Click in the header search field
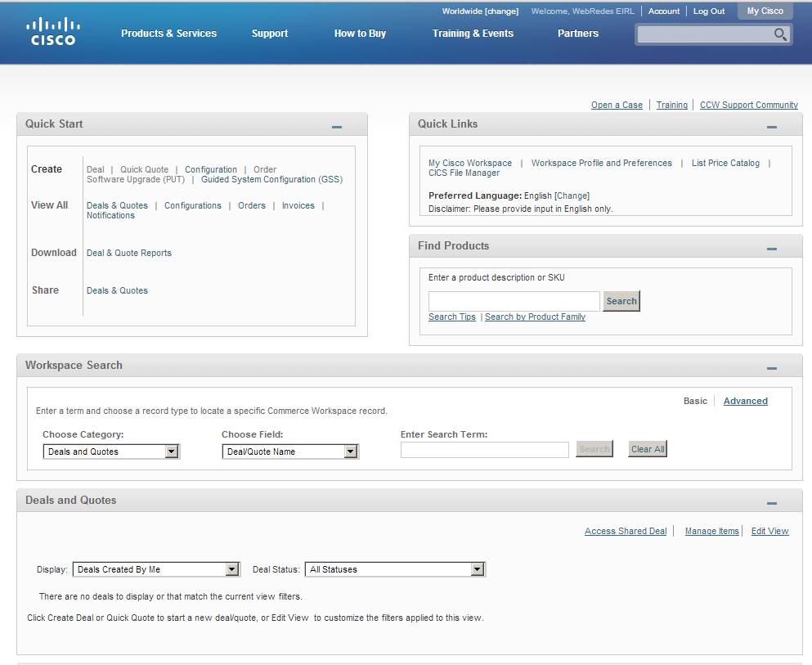Image resolution: width=812 pixels, height=665 pixels. point(705,34)
